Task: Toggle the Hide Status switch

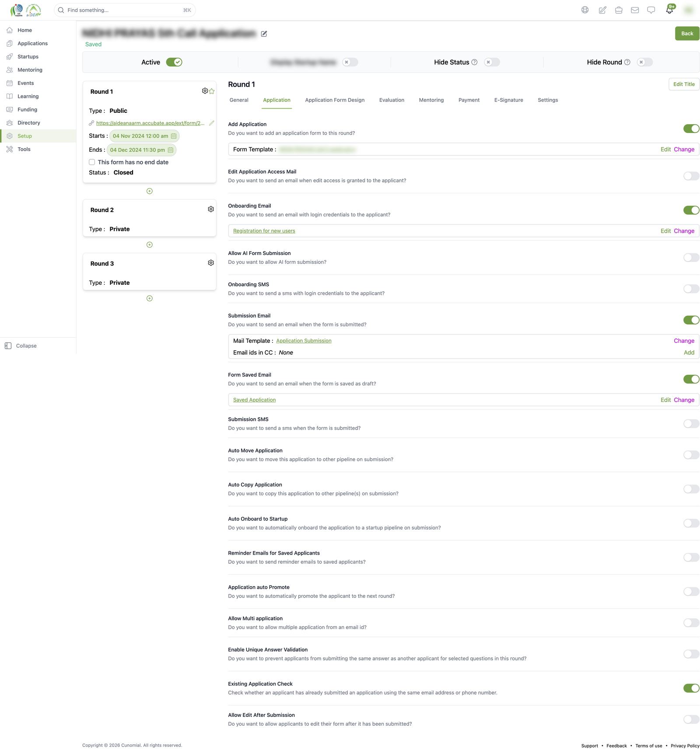Action: [492, 62]
